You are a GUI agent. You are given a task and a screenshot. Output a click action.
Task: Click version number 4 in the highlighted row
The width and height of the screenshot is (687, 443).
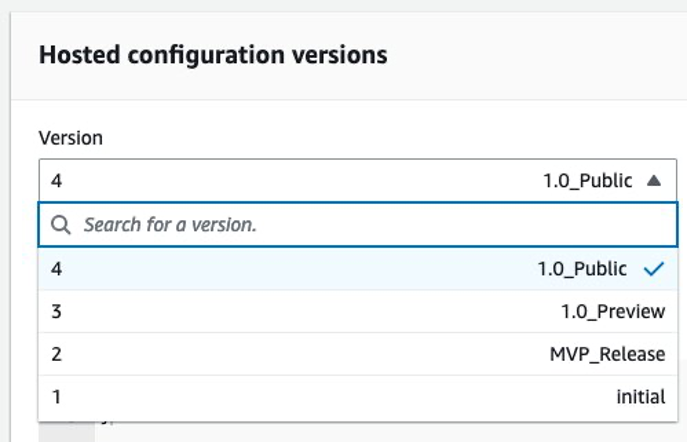point(56,269)
